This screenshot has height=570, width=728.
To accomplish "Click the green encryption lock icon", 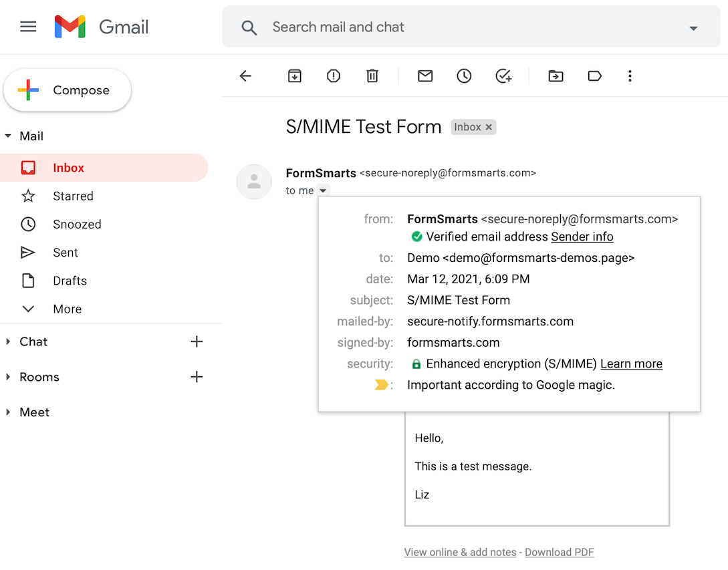I will (416, 364).
